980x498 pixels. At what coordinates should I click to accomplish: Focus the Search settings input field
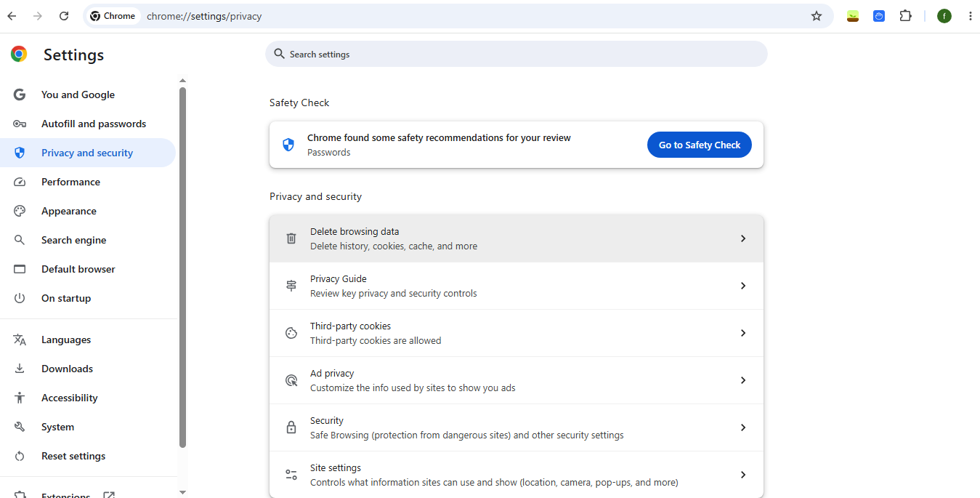[517, 54]
